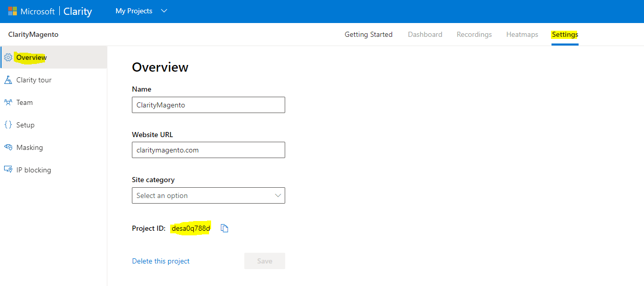Click the Overview gear icon in the sidebar

point(8,57)
